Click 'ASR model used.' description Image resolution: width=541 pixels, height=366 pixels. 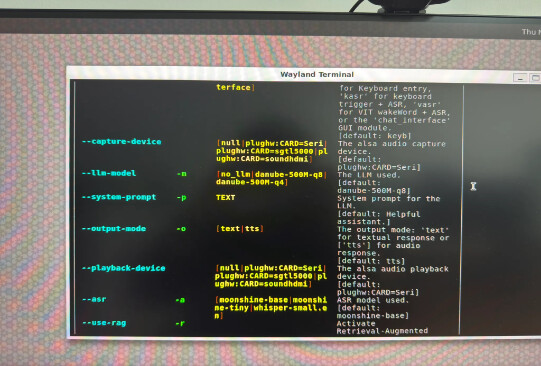pyautogui.click(x=373, y=300)
